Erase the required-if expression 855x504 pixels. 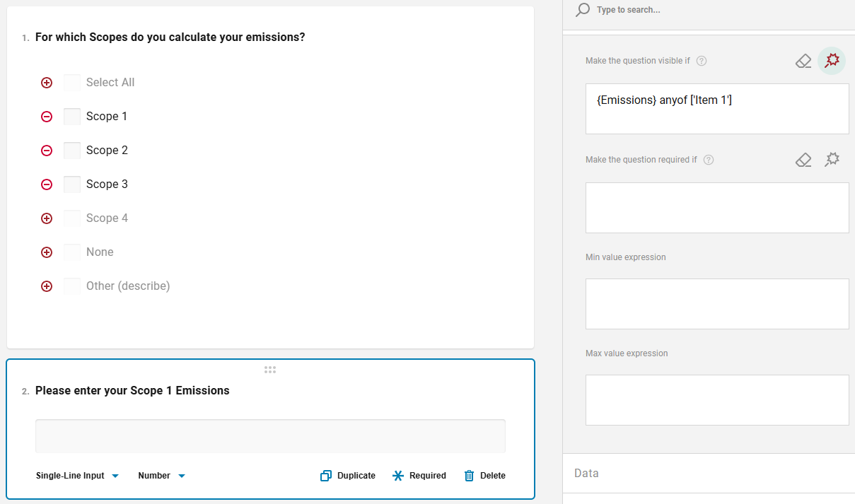803,160
